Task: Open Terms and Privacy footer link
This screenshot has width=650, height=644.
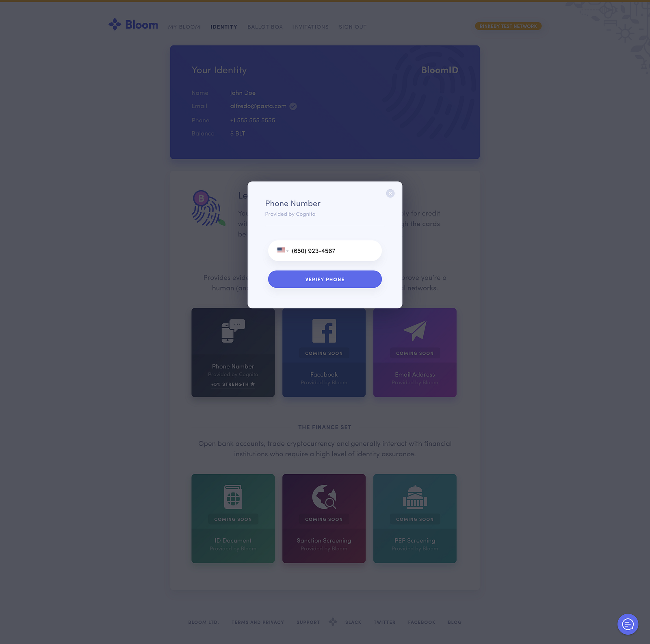Action: tap(258, 622)
